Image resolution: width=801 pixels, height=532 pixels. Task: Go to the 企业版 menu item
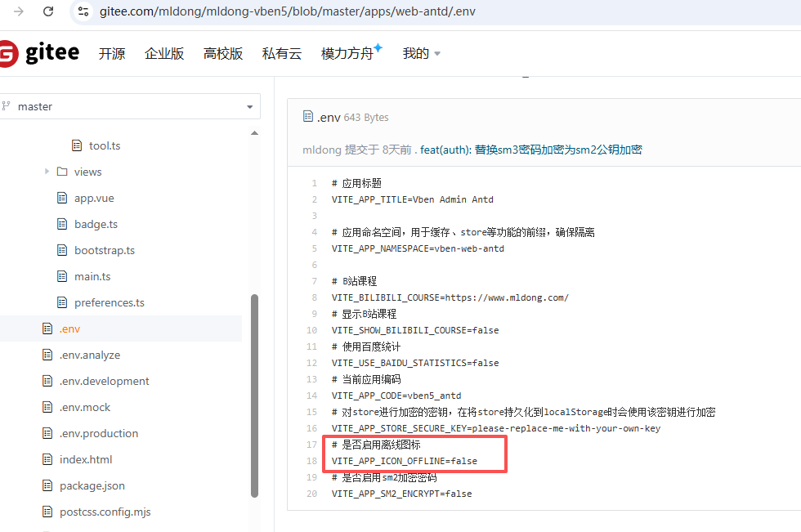pos(164,54)
